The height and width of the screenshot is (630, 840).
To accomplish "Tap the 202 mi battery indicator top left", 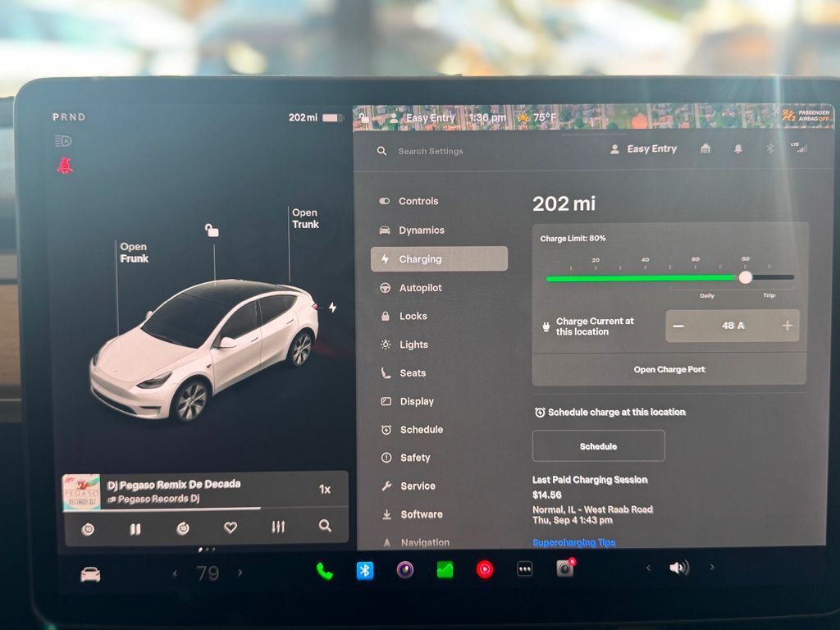I will (x=315, y=117).
